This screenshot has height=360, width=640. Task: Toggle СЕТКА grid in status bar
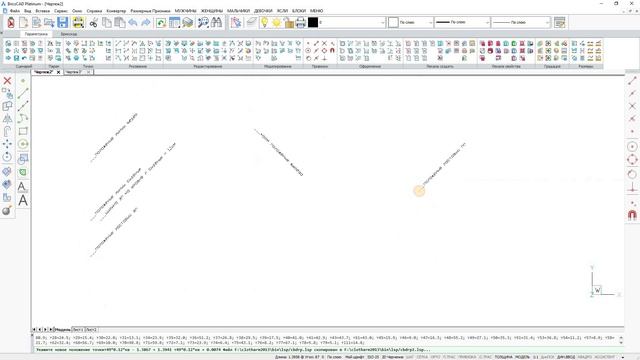pos(422,357)
